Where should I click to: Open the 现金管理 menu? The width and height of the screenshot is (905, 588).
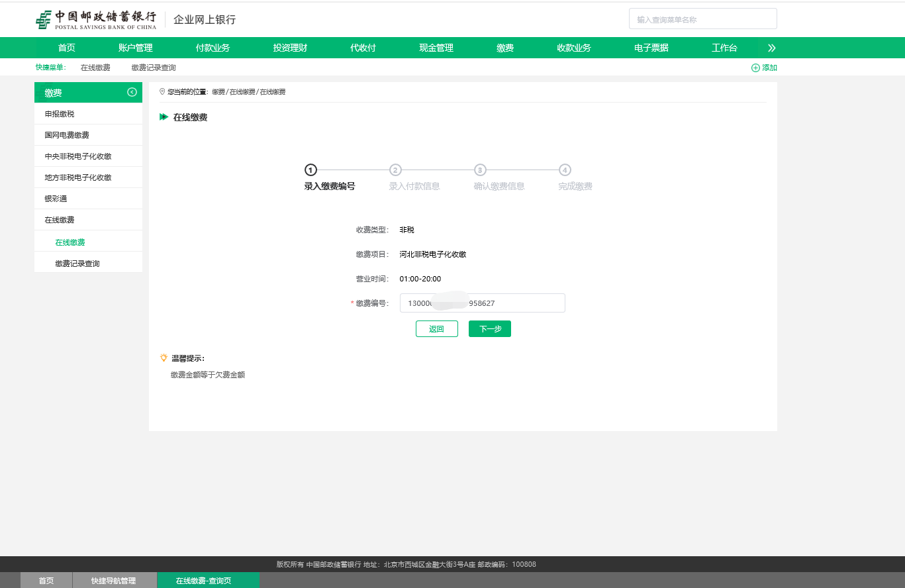tap(435, 47)
